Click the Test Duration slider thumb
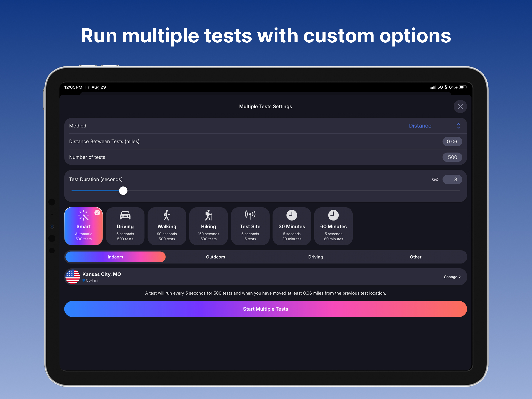 123,191
